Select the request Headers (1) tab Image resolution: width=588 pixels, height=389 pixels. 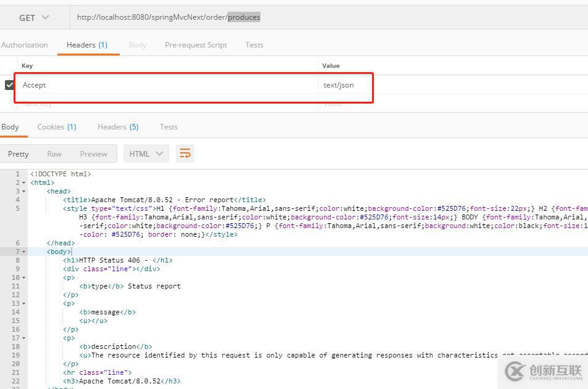coord(87,45)
